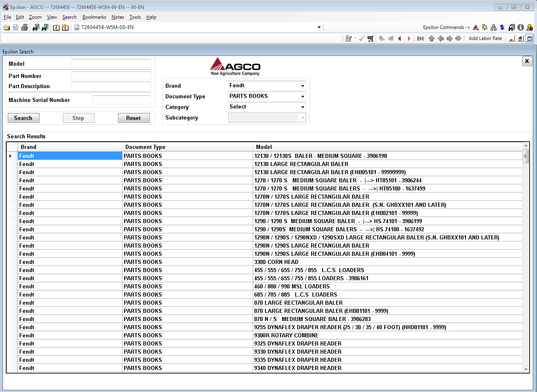Click the gray left arrow navigation icon
This screenshot has width=537, height=392.
click(441, 38)
